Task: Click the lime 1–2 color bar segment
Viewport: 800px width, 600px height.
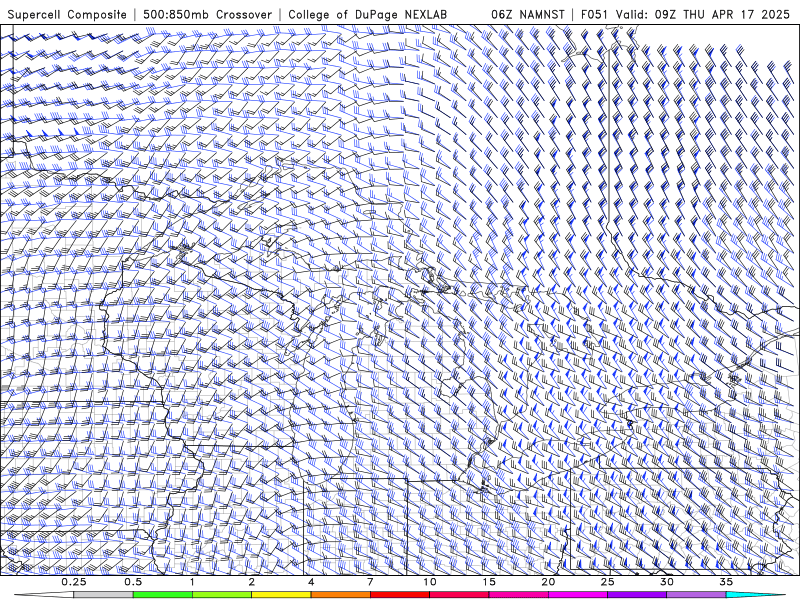Action: [222, 595]
